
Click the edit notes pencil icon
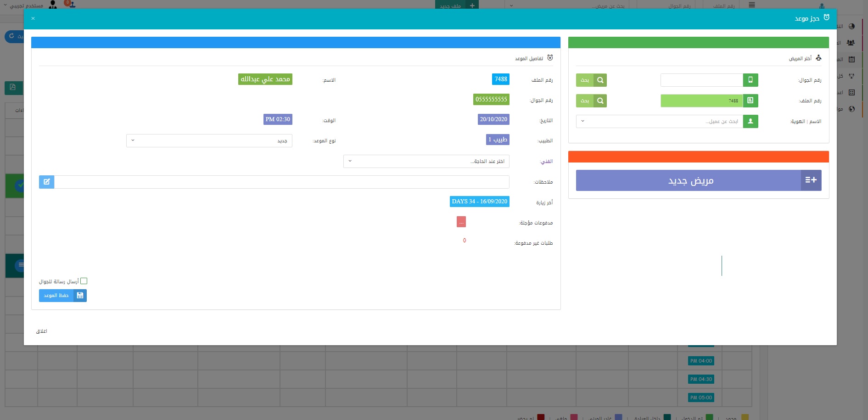point(46,182)
